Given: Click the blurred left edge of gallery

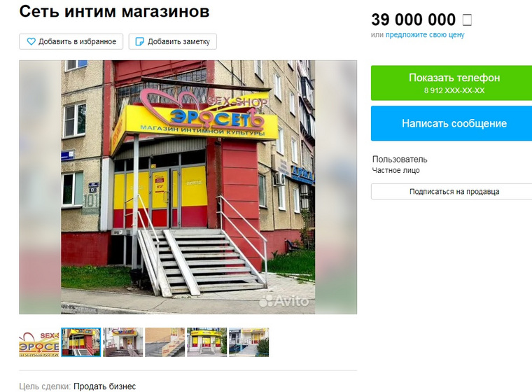Looking at the screenshot, I should (x=40, y=187).
